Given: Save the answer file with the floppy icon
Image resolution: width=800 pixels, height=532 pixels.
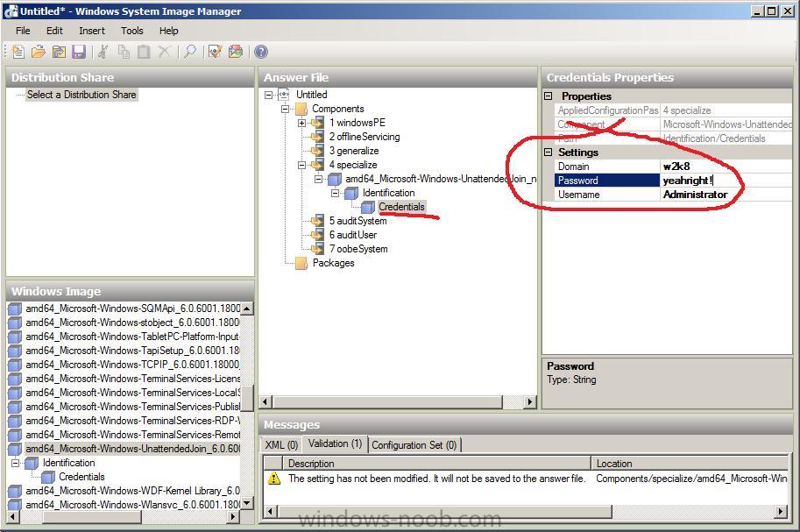Looking at the screenshot, I should [x=79, y=52].
